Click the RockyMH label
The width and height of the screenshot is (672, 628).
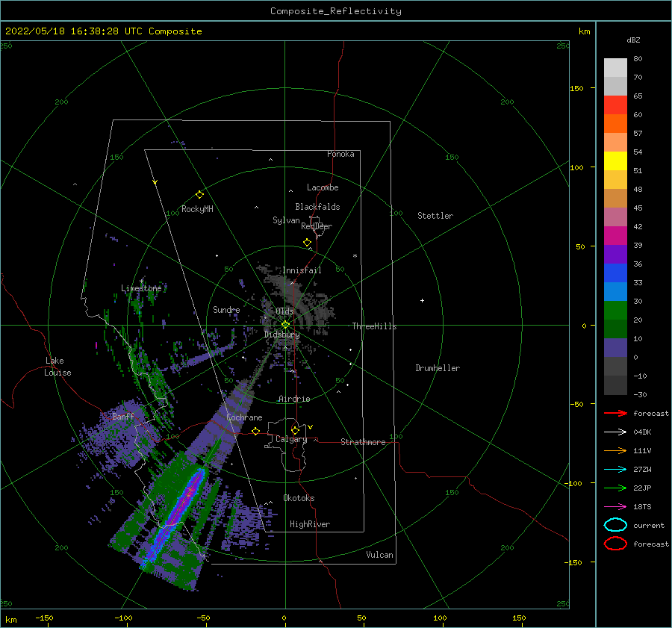pyautogui.click(x=197, y=209)
